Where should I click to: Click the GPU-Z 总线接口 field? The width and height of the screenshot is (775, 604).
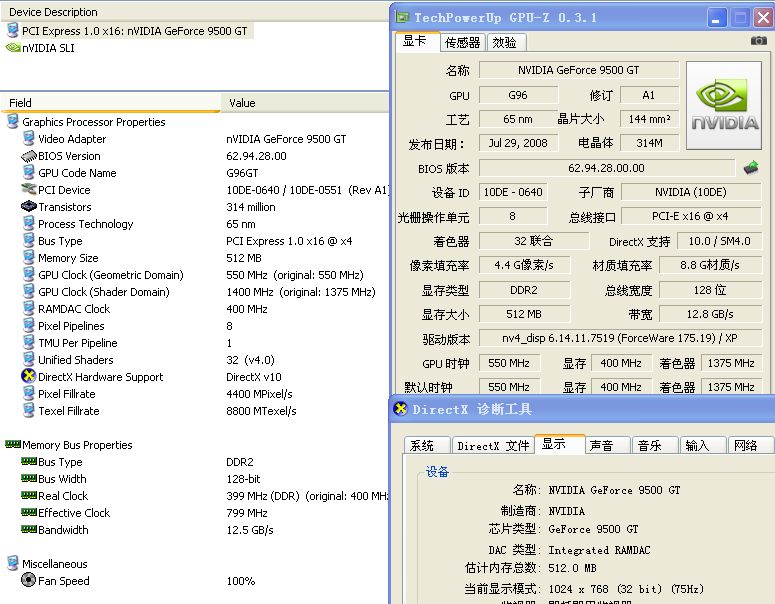click(691, 216)
